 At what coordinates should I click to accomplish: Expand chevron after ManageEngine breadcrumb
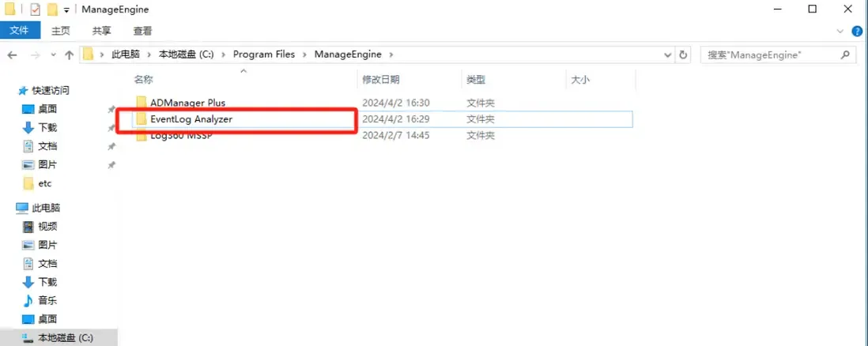click(x=392, y=55)
